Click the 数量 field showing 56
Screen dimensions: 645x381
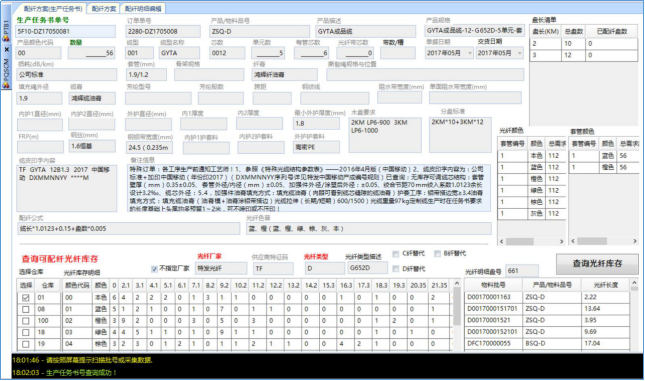tap(92, 53)
